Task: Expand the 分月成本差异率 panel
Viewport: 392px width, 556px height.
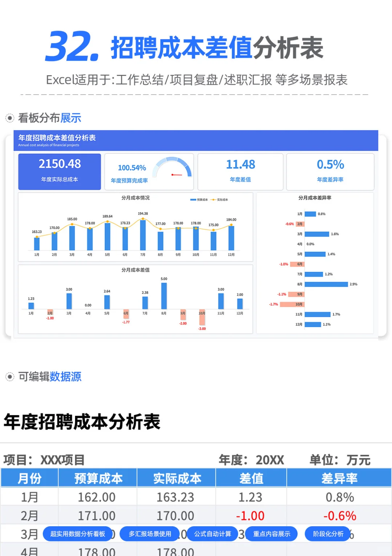Action: tap(315, 198)
